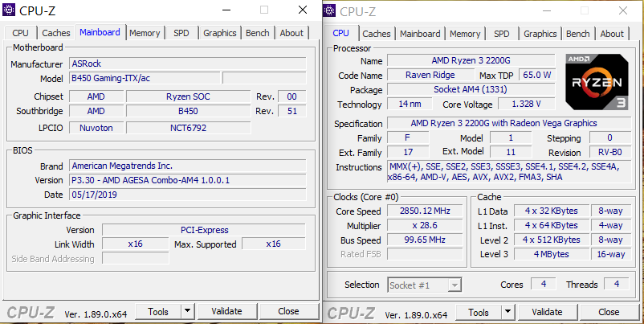644x324 pixels.
Task: Click Close button in left window
Action: [x=288, y=312]
